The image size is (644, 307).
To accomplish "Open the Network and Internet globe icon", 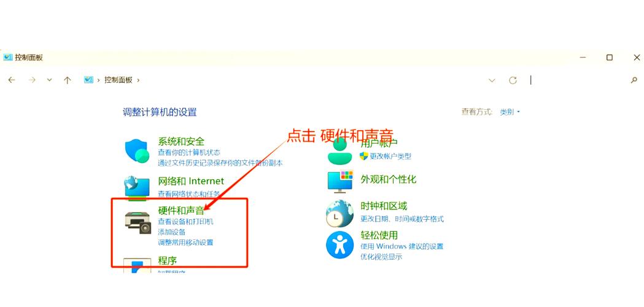I will click(137, 188).
